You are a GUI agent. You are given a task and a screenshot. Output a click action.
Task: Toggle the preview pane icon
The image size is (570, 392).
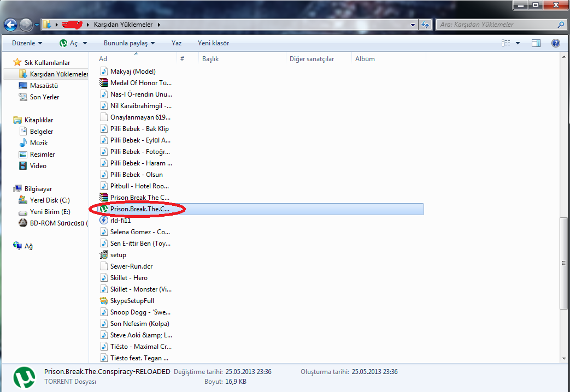[x=536, y=43]
